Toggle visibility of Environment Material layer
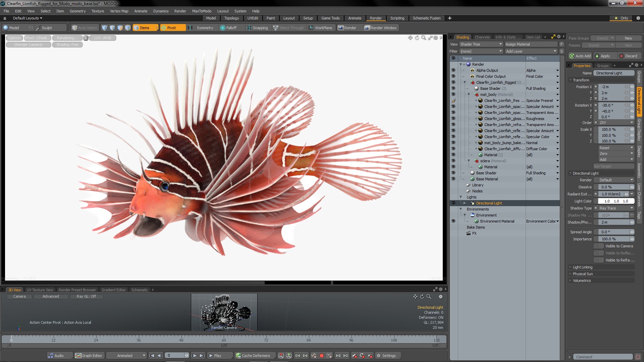 coord(453,221)
